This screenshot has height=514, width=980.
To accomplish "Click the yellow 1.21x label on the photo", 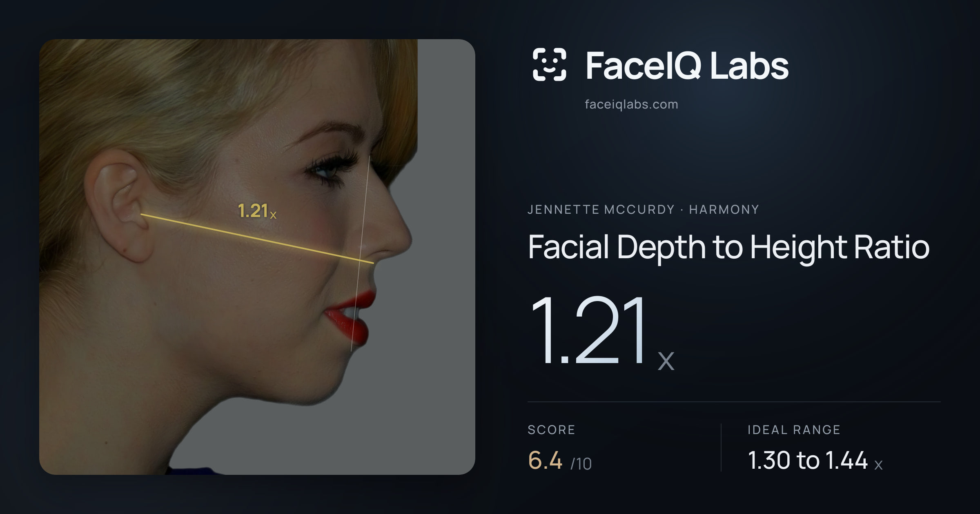I will [257, 211].
